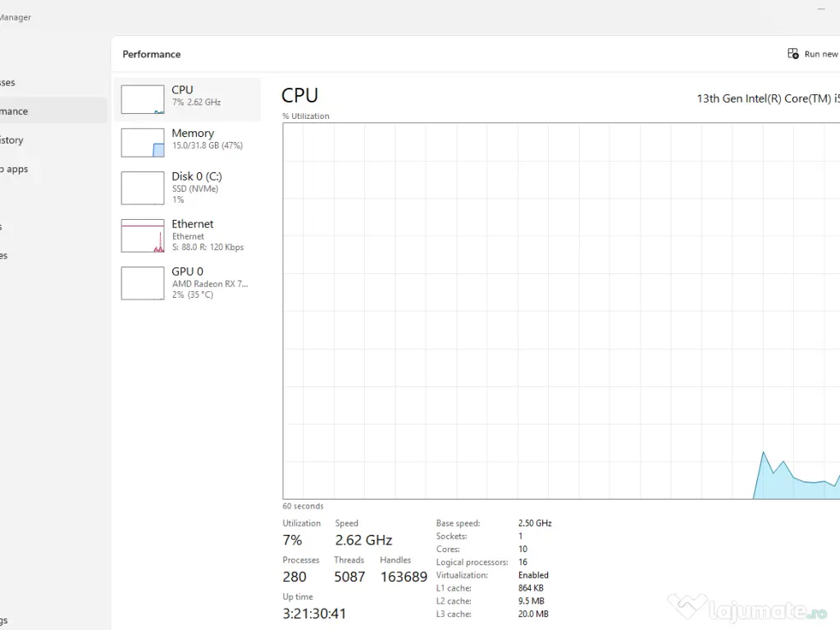Open Settings at the sidebar bottom

click(x=4, y=620)
